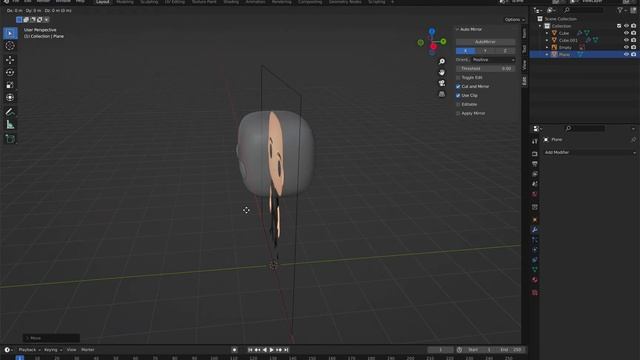
Task: Click the current frame number field
Action: [x=440, y=350]
